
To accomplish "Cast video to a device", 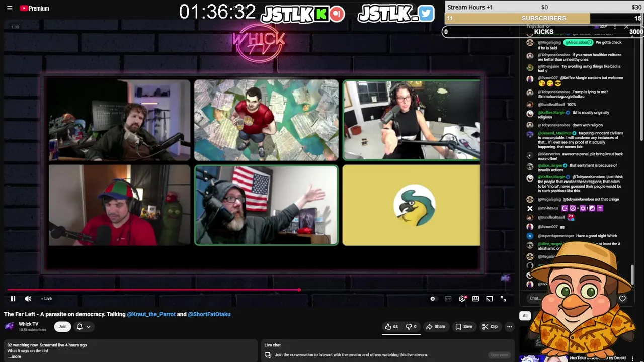I will pyautogui.click(x=489, y=299).
